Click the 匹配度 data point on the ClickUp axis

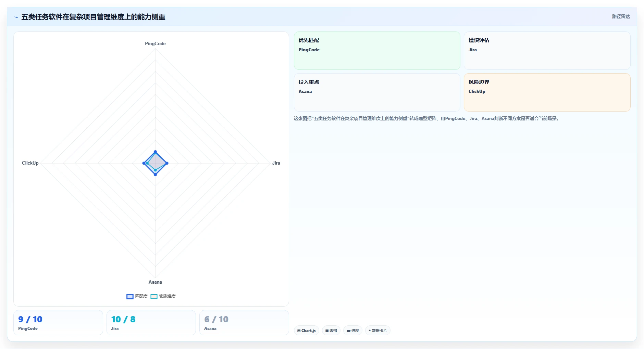tap(144, 163)
